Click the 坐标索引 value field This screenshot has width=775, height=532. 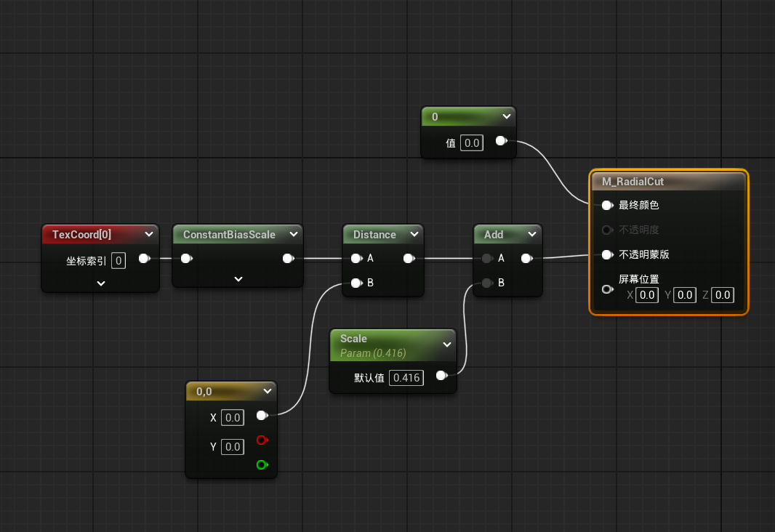click(x=119, y=259)
